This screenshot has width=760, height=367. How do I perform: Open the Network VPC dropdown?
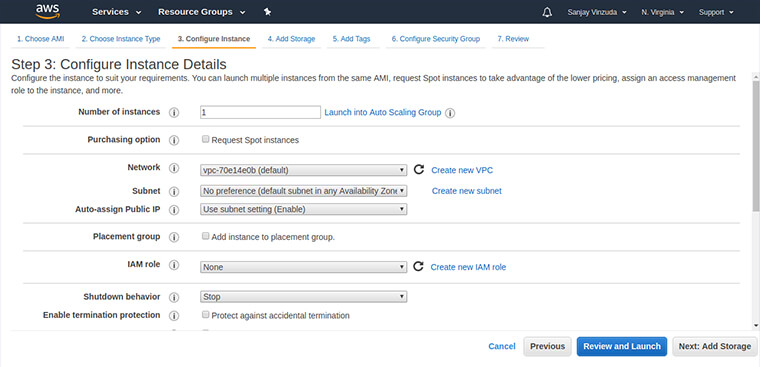[303, 170]
